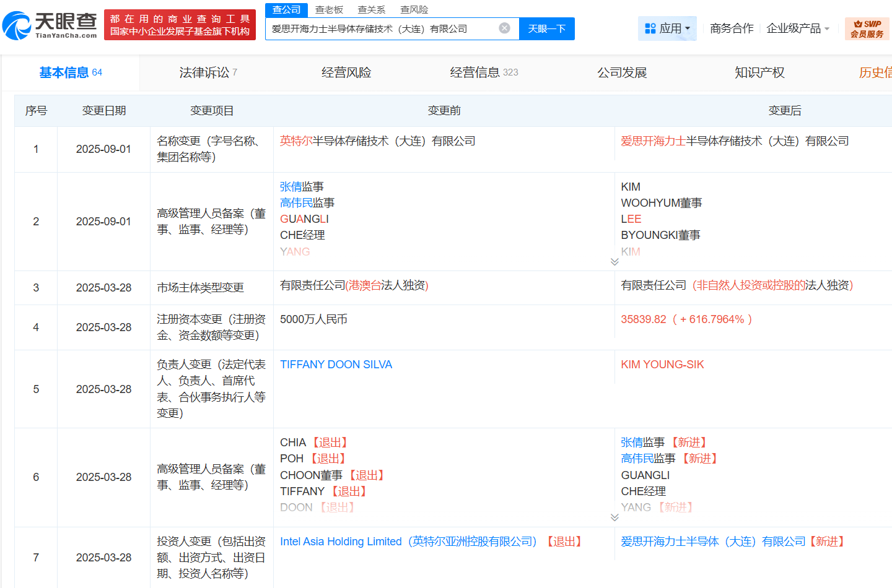Click the 变更日期 column header
892x588 pixels.
[104, 111]
